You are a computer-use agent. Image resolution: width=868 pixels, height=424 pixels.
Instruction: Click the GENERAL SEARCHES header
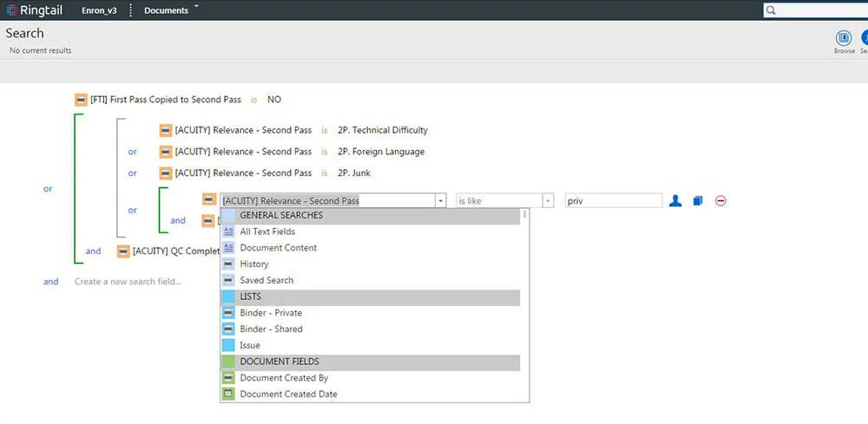point(371,216)
